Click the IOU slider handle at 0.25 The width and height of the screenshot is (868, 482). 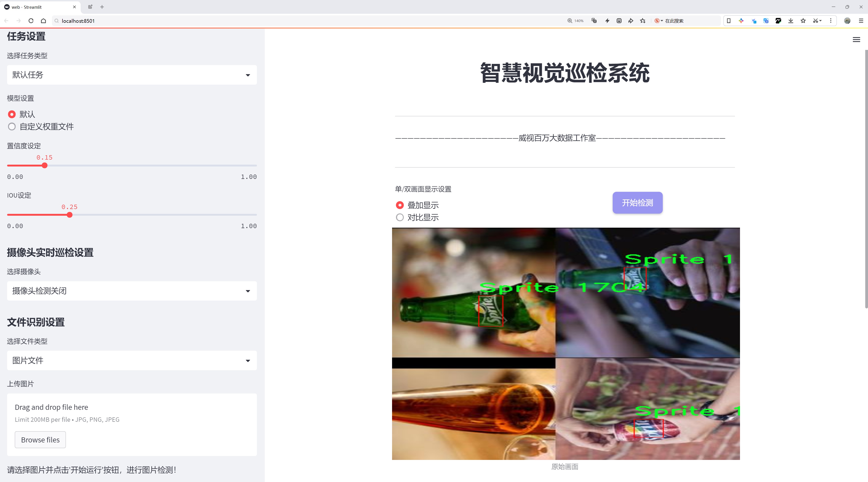coord(69,215)
